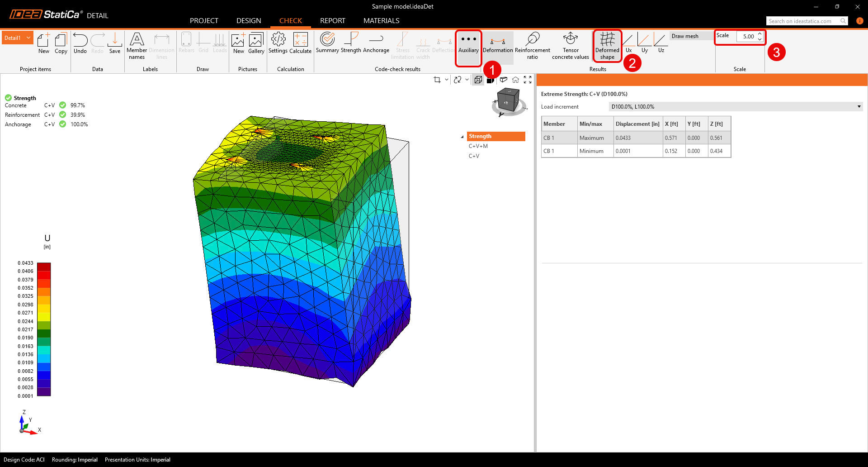The height and width of the screenshot is (467, 868).
Task: Reset view with the home icon
Action: click(x=515, y=80)
